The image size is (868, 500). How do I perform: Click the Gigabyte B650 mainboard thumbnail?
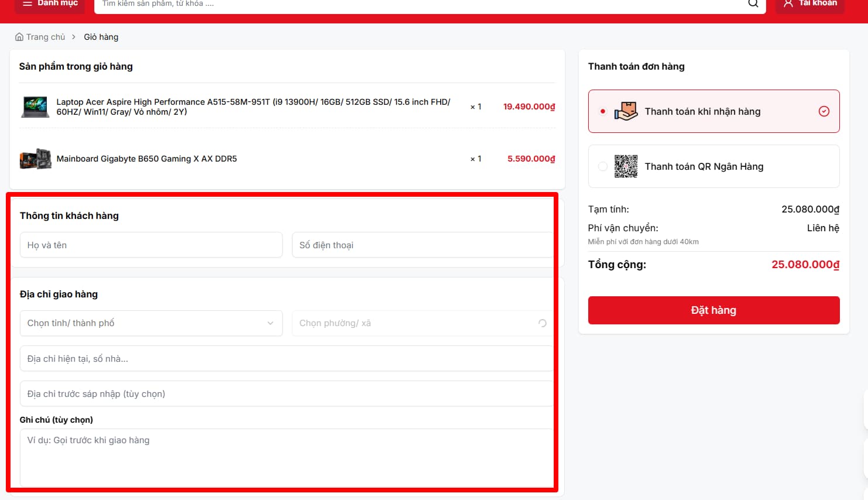click(x=35, y=159)
